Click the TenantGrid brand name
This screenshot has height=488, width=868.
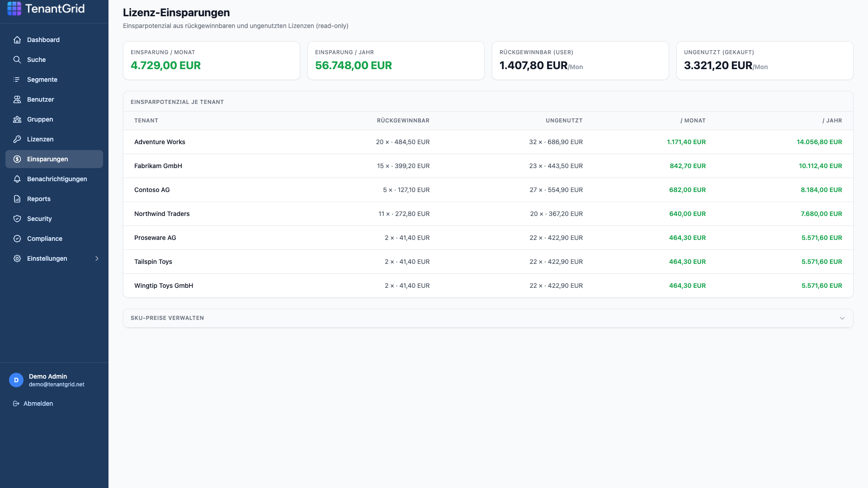55,9
